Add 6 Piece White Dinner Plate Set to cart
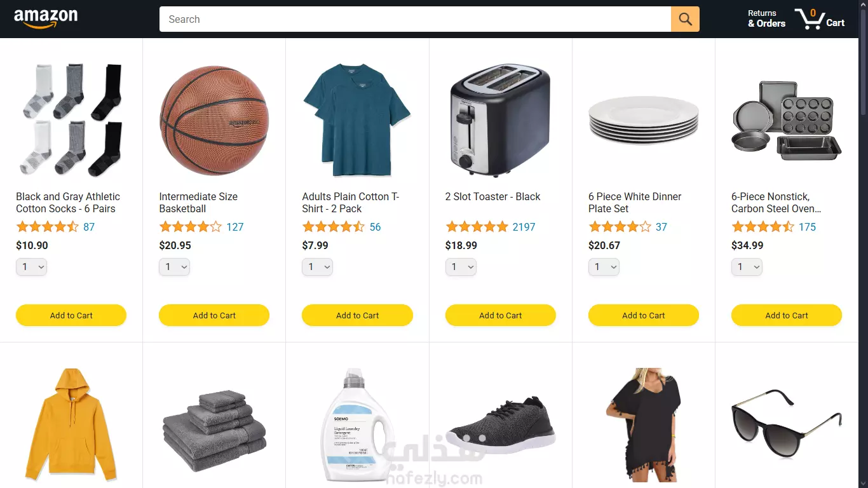 pyautogui.click(x=644, y=315)
